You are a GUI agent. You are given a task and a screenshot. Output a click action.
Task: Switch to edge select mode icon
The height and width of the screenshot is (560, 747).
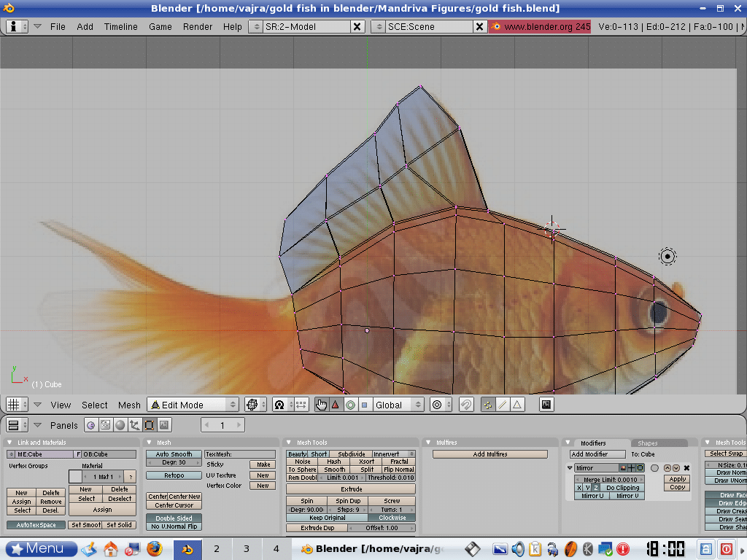tap(502, 405)
